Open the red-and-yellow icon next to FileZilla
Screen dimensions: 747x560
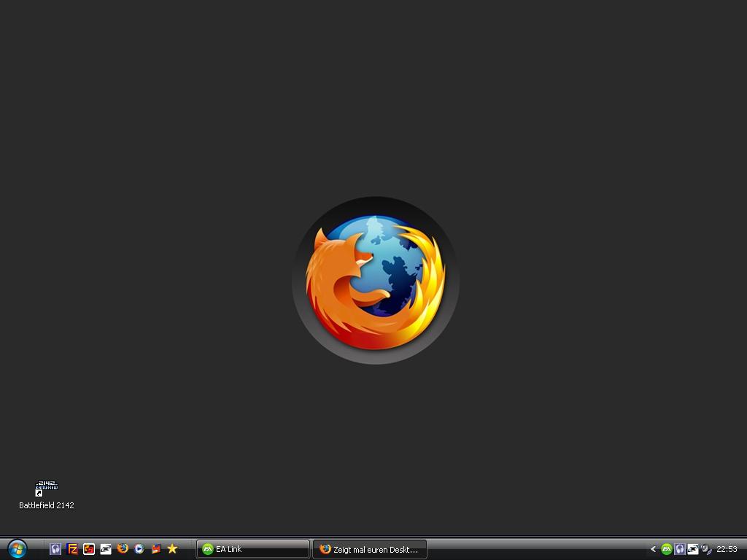[88, 549]
